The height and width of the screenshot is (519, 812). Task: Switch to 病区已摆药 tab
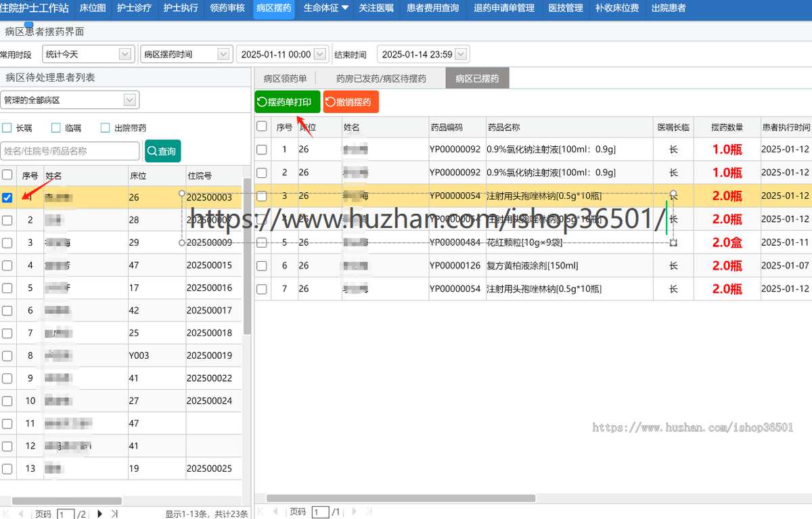point(477,78)
